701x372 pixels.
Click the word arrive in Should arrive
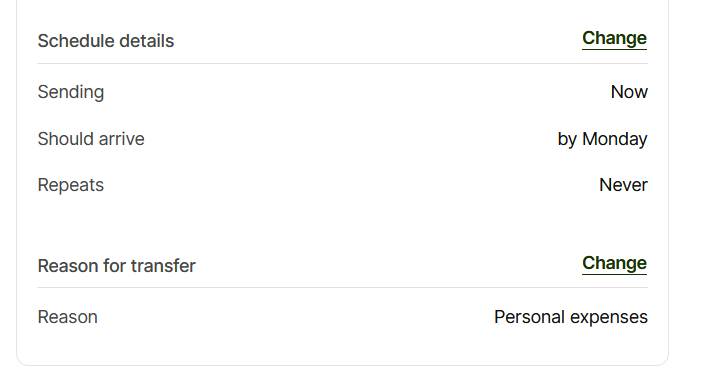tap(122, 139)
